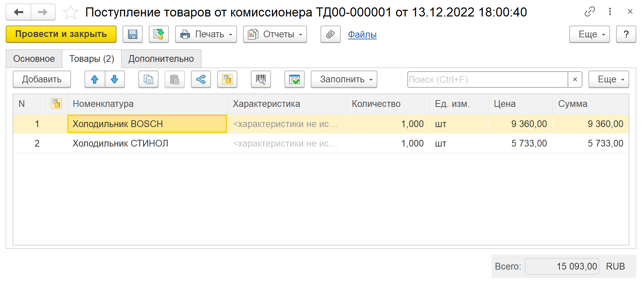
Task: Move row down with blue arrow
Action: (x=114, y=79)
